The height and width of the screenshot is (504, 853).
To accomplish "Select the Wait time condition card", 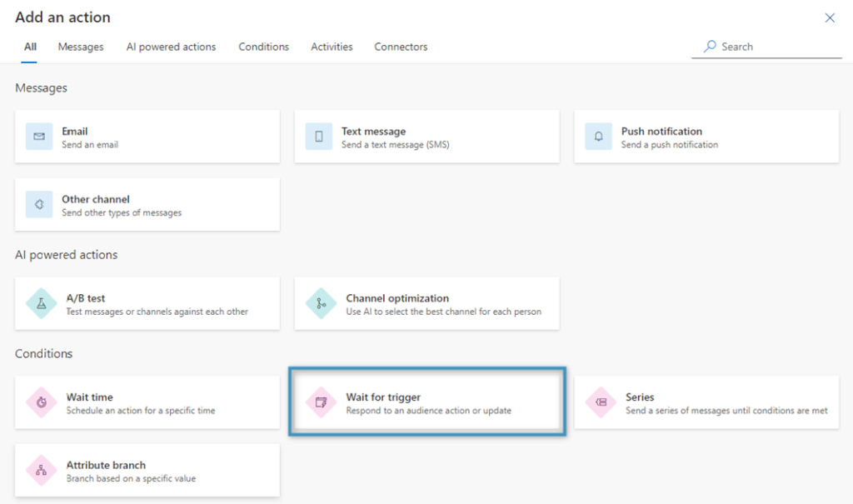I will [x=147, y=402].
